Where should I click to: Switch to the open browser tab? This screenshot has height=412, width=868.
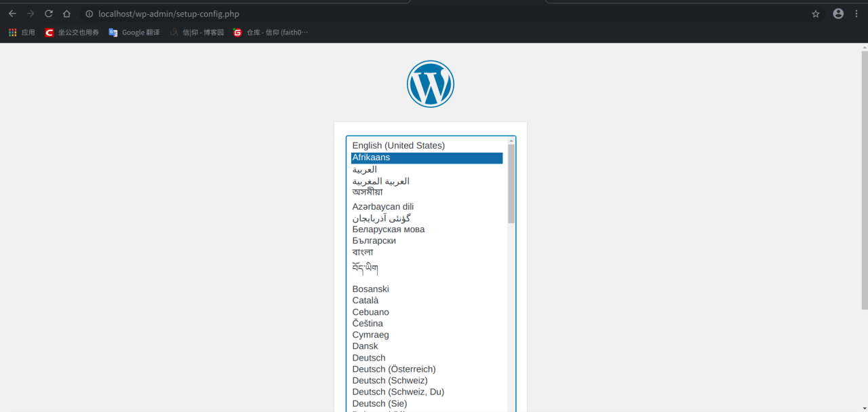(x=203, y=3)
